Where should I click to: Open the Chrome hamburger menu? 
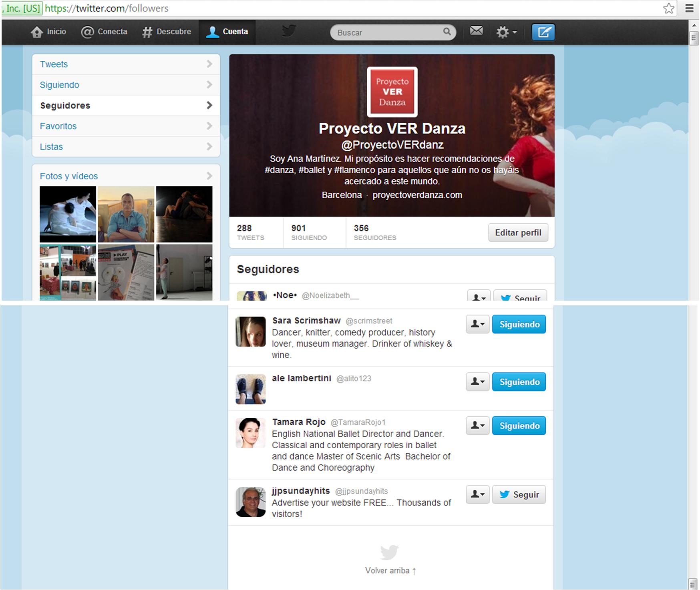tap(689, 8)
